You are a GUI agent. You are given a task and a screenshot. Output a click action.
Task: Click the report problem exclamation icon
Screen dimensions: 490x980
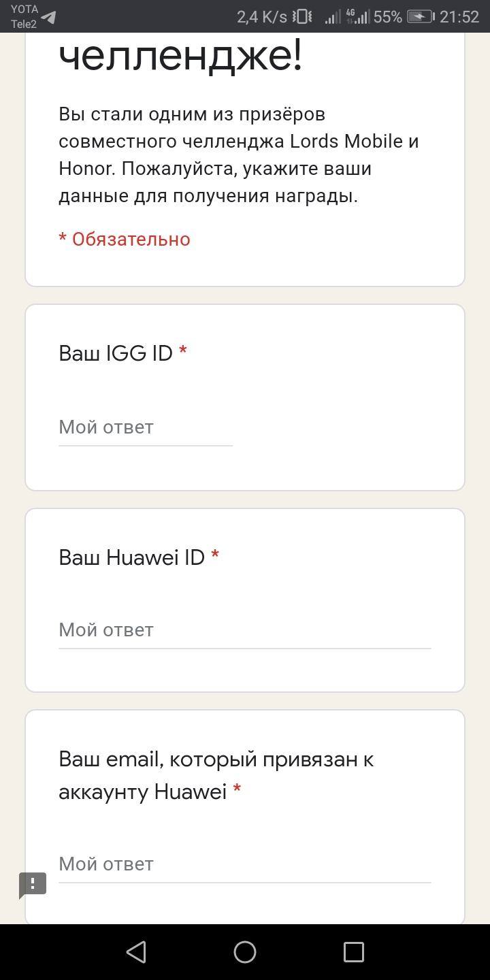33,884
